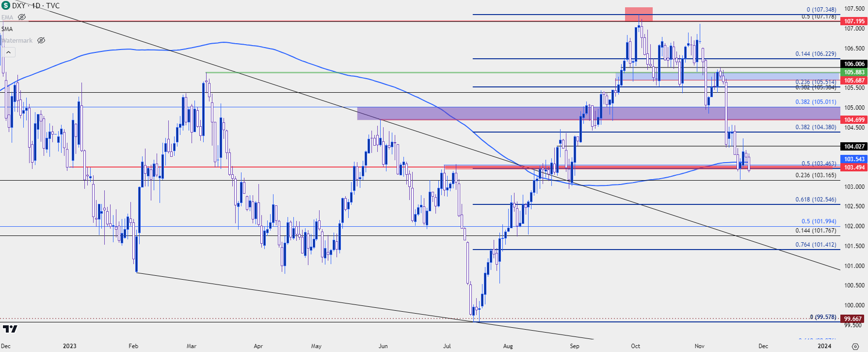868x352 pixels.
Task: Click the 100.500 price scale value
Action: click(x=854, y=285)
